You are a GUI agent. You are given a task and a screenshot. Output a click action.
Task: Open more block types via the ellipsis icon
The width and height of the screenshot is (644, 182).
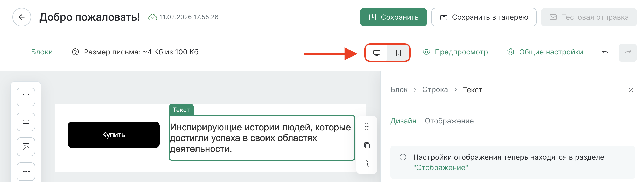[x=25, y=171]
